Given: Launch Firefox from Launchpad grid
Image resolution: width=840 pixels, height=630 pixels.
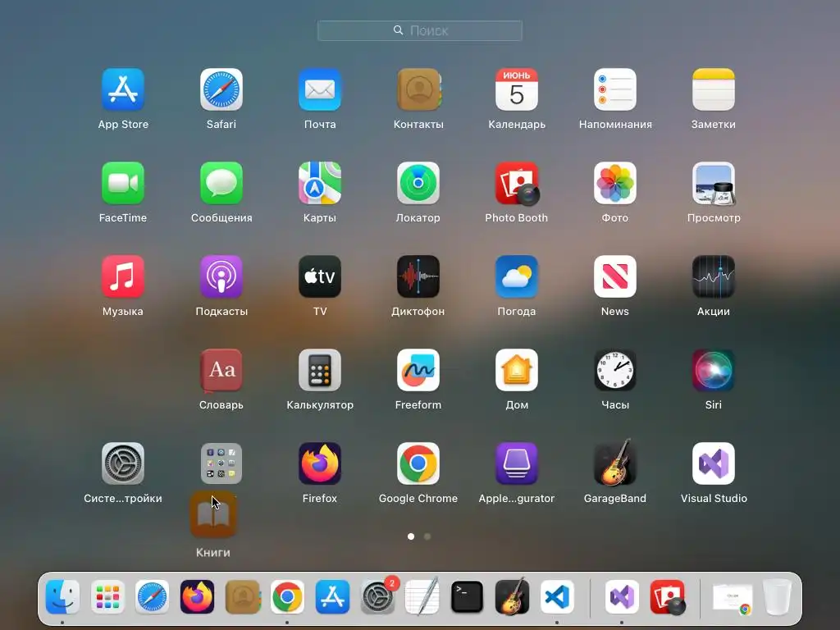Looking at the screenshot, I should pyautogui.click(x=320, y=463).
